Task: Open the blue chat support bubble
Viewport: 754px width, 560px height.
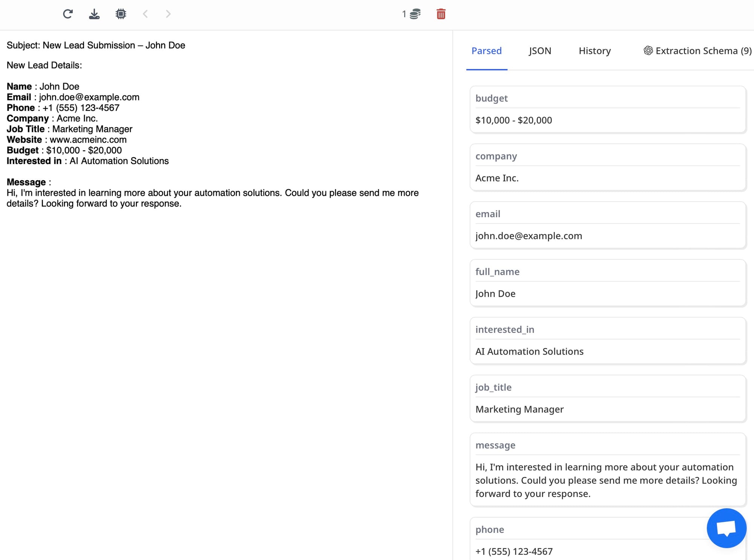Action: 726,528
